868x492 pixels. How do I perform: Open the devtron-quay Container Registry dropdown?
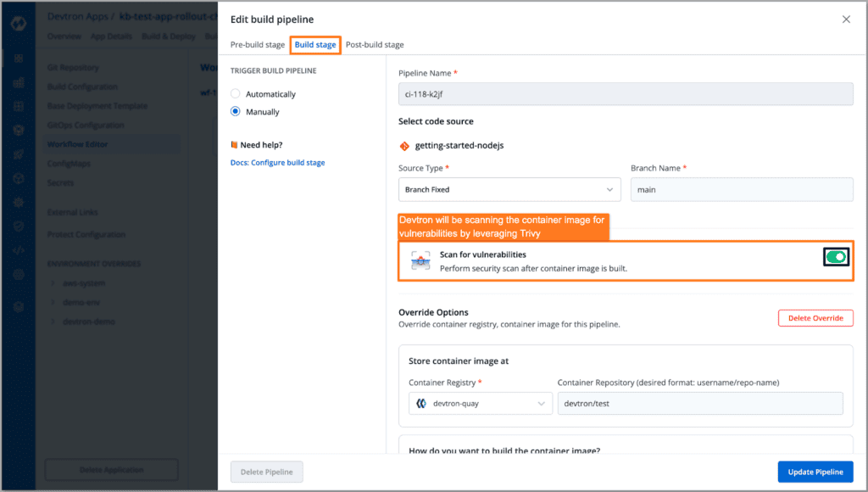pyautogui.click(x=480, y=403)
